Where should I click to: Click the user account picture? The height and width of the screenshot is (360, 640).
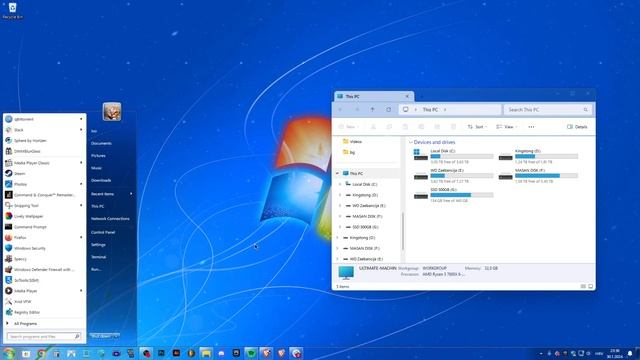pyautogui.click(x=112, y=111)
